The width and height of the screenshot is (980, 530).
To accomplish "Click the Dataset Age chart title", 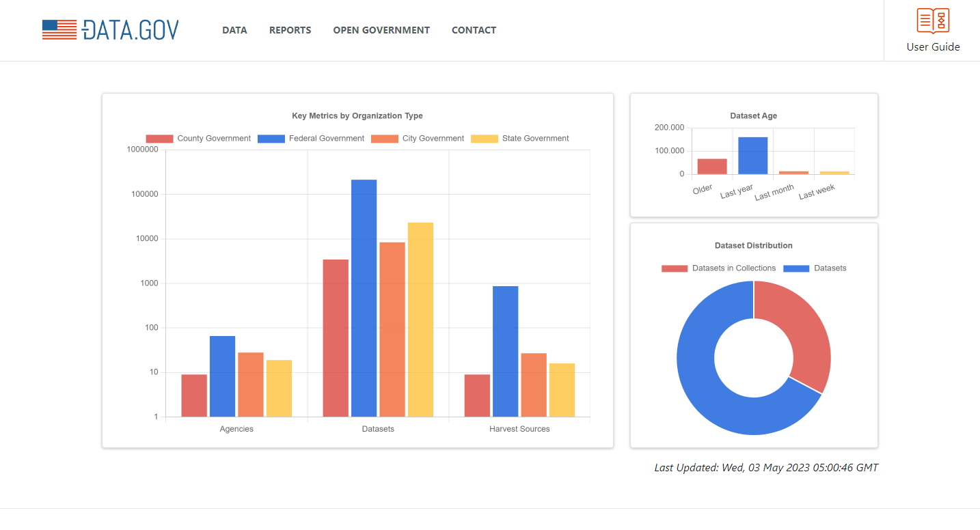I will pos(754,116).
